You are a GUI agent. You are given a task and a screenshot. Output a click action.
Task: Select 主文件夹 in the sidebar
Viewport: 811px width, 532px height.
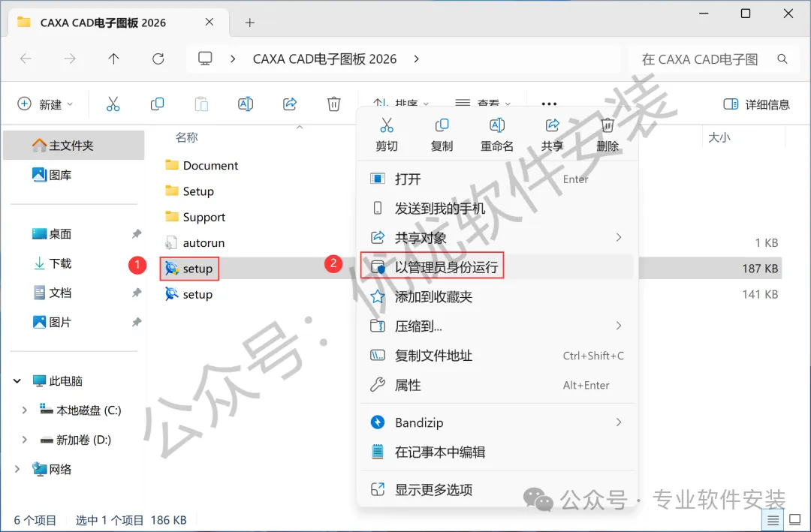74,146
